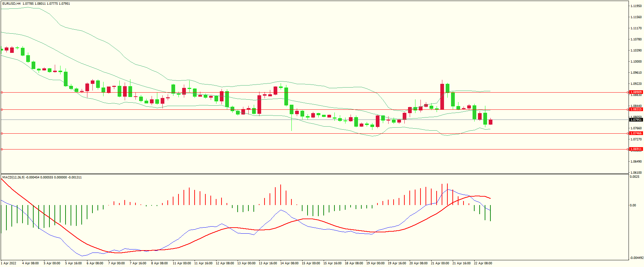Click the 11 Apr 00:00 time label

182,263
